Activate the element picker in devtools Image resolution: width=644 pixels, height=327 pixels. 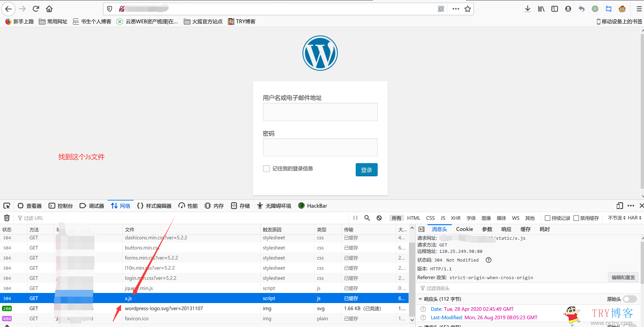pyautogui.click(x=7, y=206)
